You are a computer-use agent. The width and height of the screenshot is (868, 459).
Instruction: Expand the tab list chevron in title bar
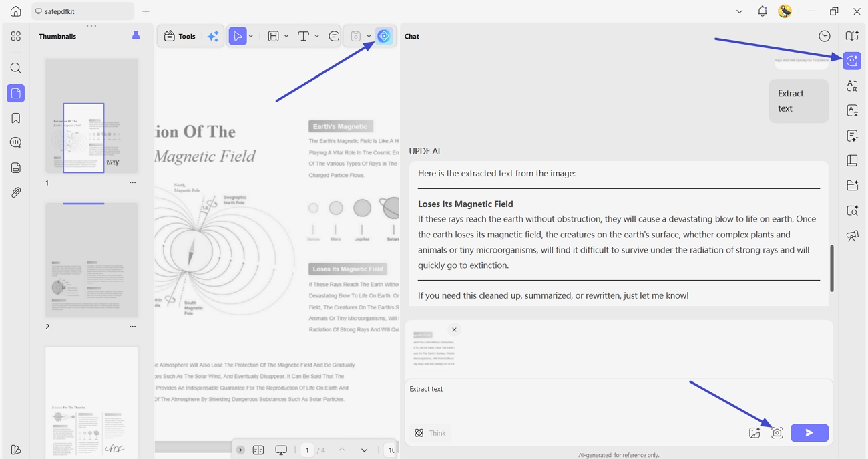pyautogui.click(x=739, y=11)
